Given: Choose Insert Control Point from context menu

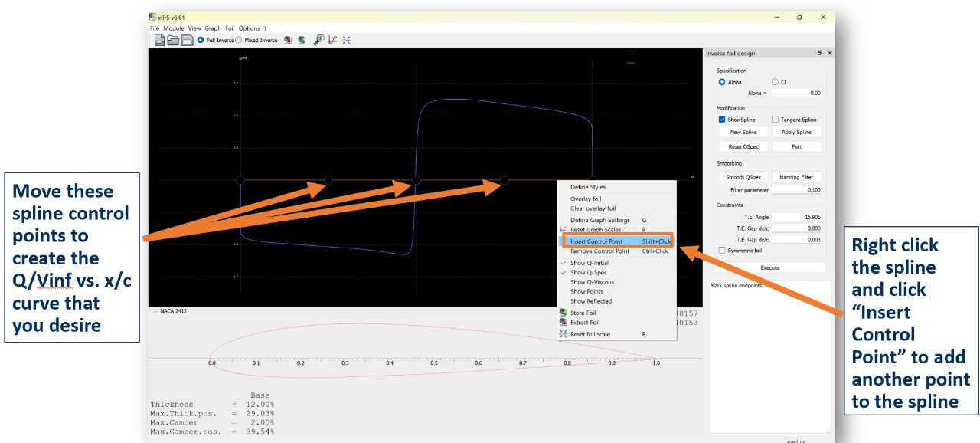Looking at the screenshot, I should [596, 241].
